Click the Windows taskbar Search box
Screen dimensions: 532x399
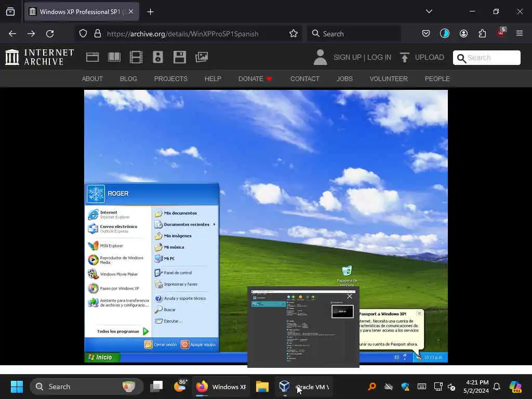coord(87,387)
